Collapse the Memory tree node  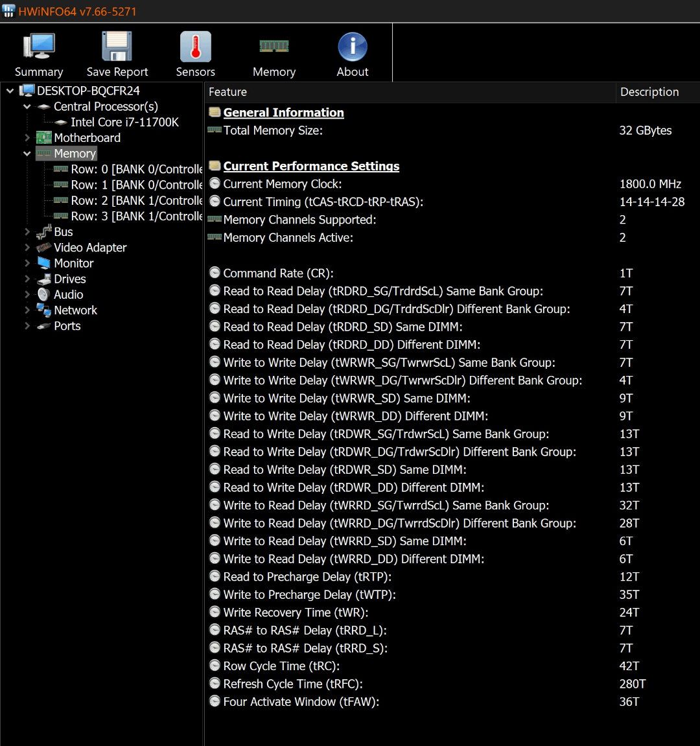coord(27,153)
